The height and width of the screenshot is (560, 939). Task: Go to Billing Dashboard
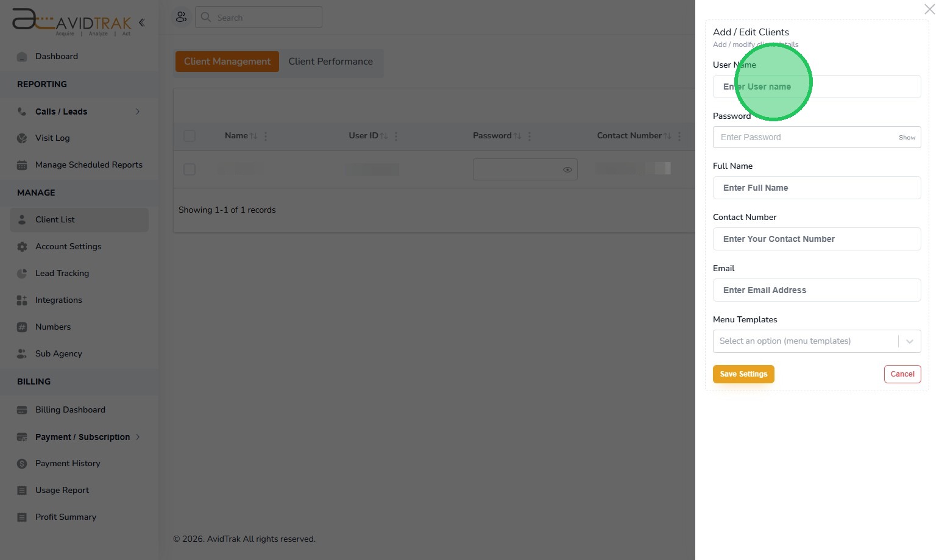70,410
